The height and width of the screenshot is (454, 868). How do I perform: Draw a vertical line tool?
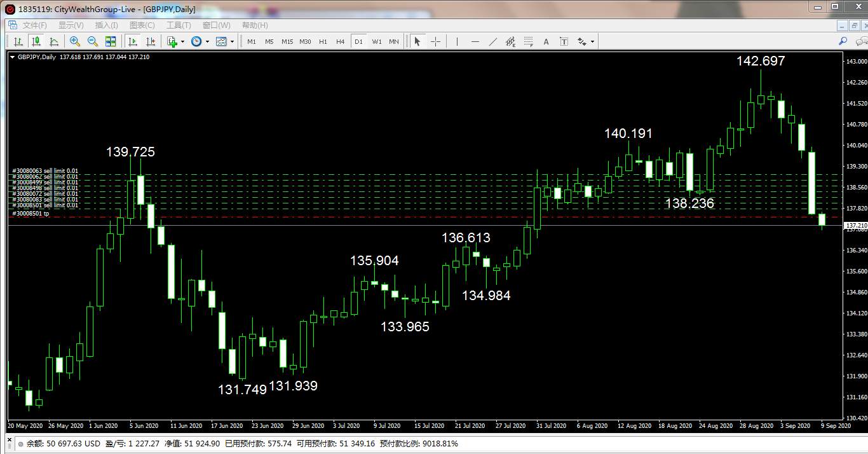(x=457, y=41)
